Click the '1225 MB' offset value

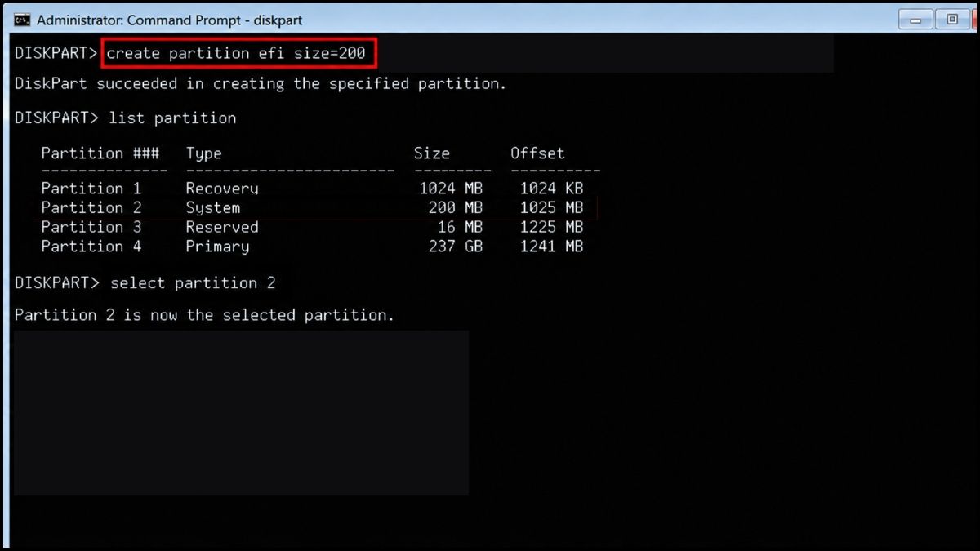coord(551,227)
